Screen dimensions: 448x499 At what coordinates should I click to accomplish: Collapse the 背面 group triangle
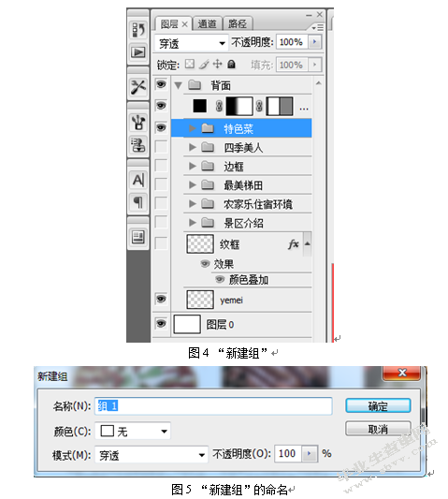click(178, 85)
